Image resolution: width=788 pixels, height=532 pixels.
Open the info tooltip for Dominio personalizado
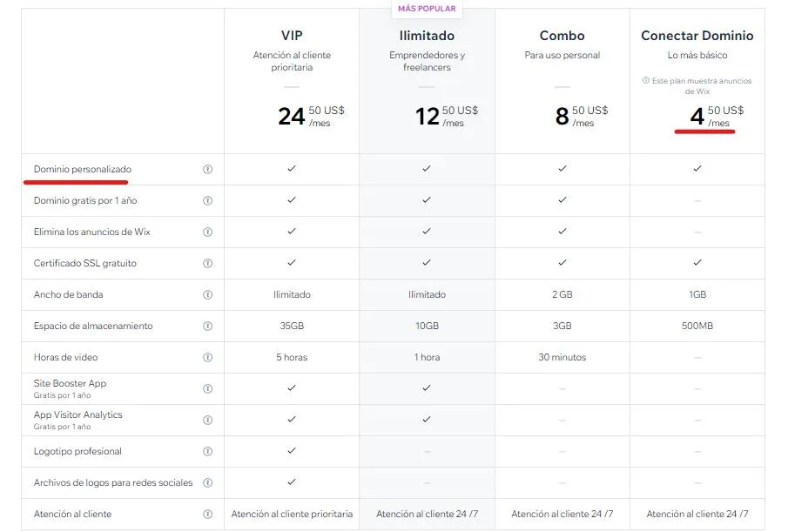click(207, 169)
